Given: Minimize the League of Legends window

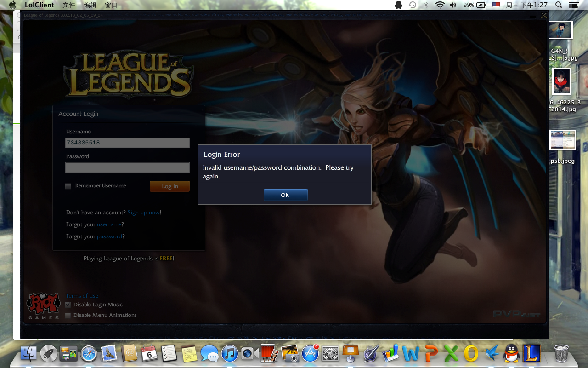Looking at the screenshot, I should click(x=533, y=16).
